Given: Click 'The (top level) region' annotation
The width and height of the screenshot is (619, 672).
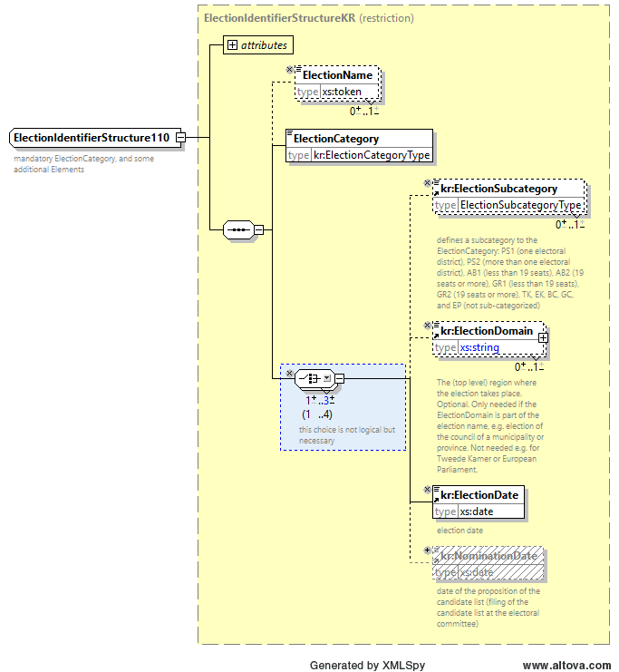Looking at the screenshot, I should (x=490, y=426).
